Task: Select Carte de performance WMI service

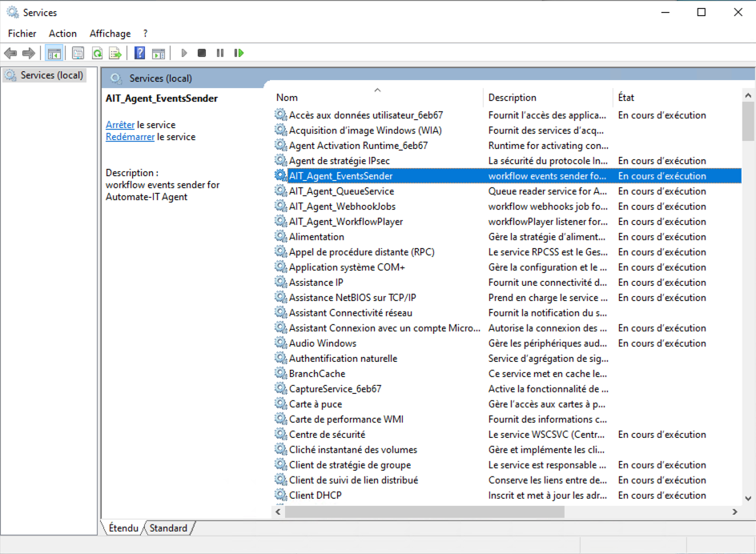Action: [346, 419]
